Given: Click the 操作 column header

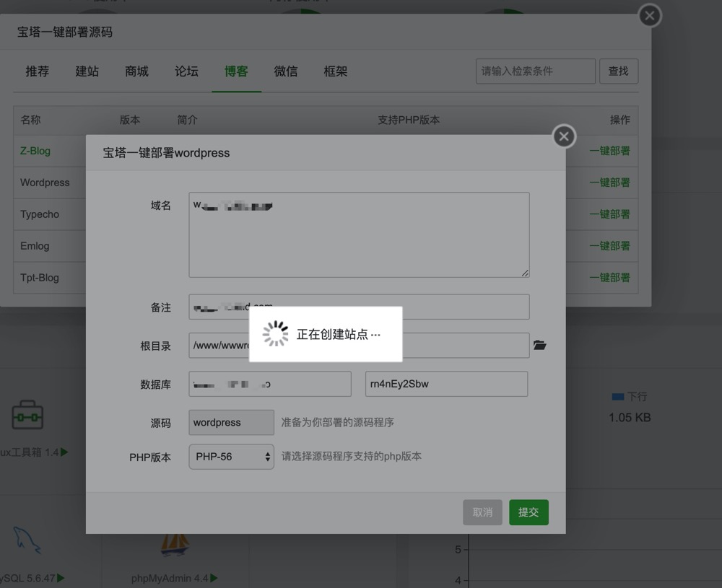Looking at the screenshot, I should click(619, 120).
